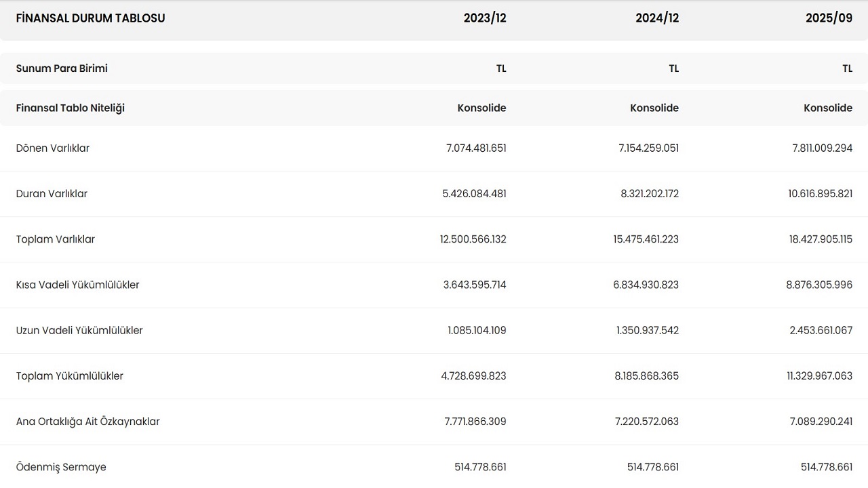The width and height of the screenshot is (868, 488).
Task: Click the Kısa Vadeli Yükümlülükler row label
Action: [77, 285]
